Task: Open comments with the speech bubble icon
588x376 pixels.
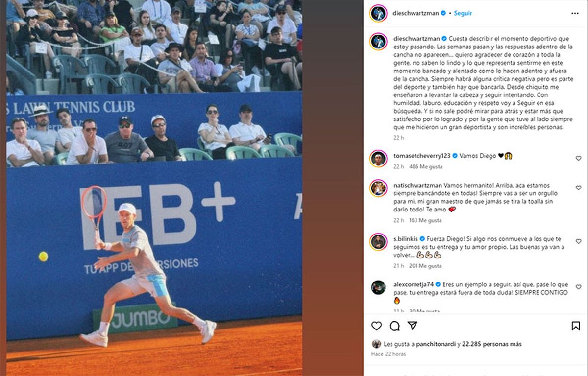Action: pos(394,326)
